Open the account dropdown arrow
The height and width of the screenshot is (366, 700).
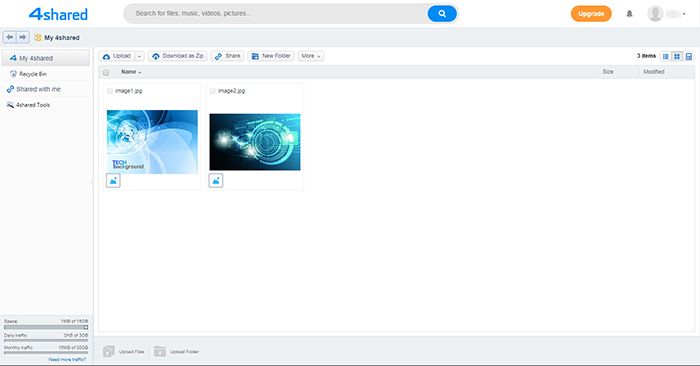click(684, 14)
